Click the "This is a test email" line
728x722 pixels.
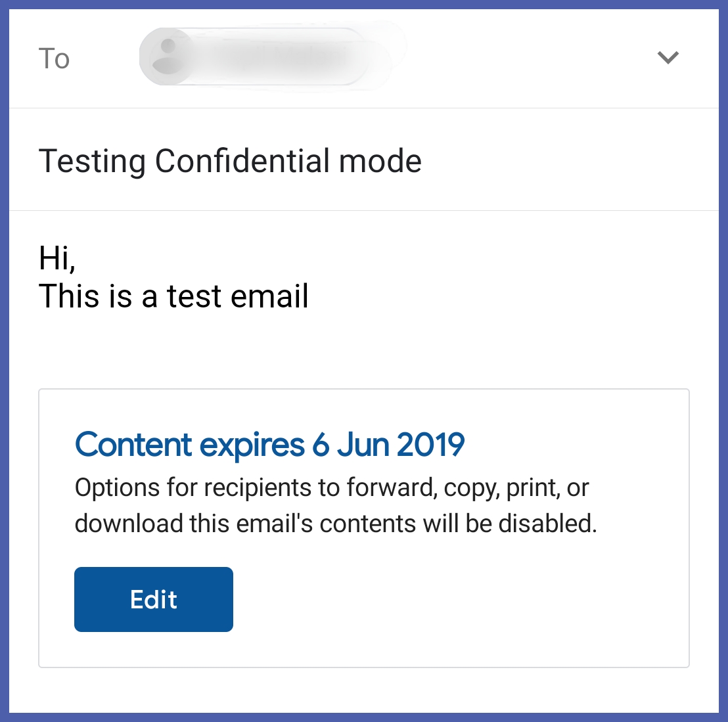[x=173, y=296]
